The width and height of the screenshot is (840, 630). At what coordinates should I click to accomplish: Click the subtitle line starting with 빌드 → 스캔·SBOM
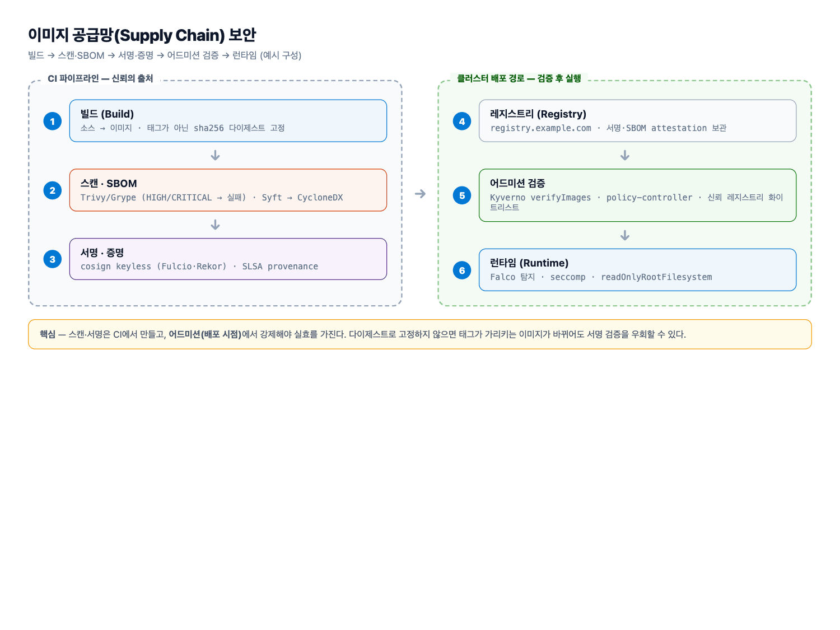(x=165, y=55)
